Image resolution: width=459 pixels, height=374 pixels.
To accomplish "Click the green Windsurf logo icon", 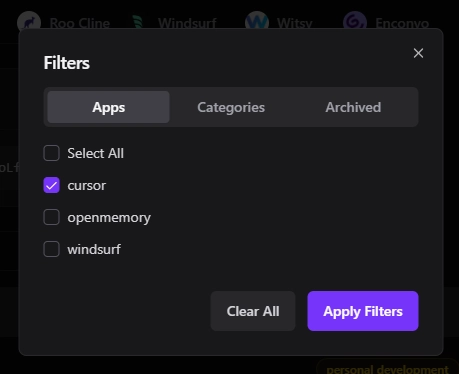I will point(138,22).
